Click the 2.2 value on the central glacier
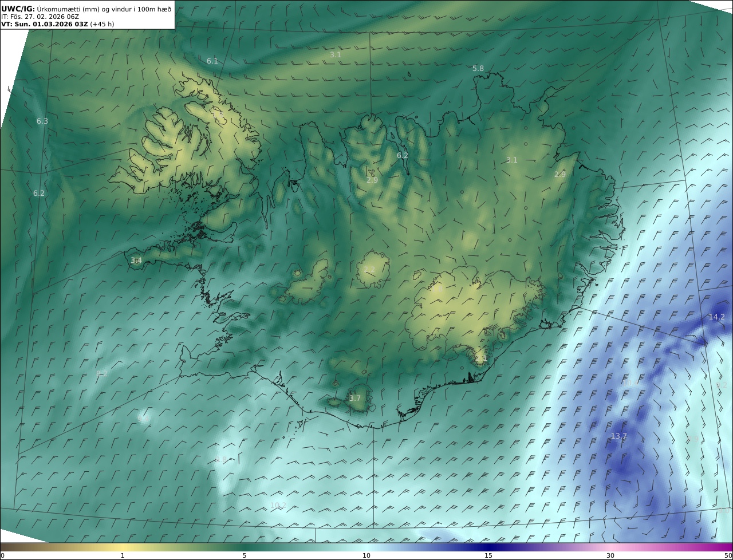 click(369, 270)
